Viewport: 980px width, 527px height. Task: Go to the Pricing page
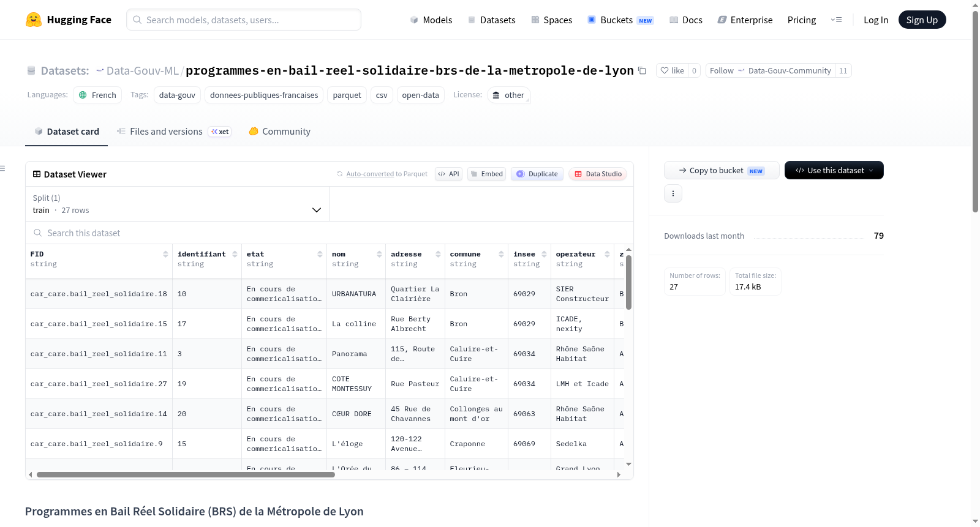(x=802, y=20)
